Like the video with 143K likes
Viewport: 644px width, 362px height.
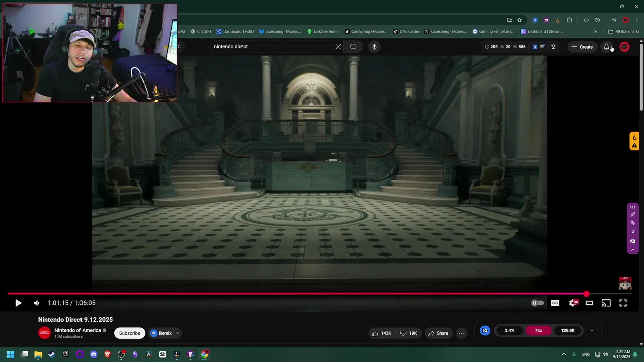(x=382, y=333)
